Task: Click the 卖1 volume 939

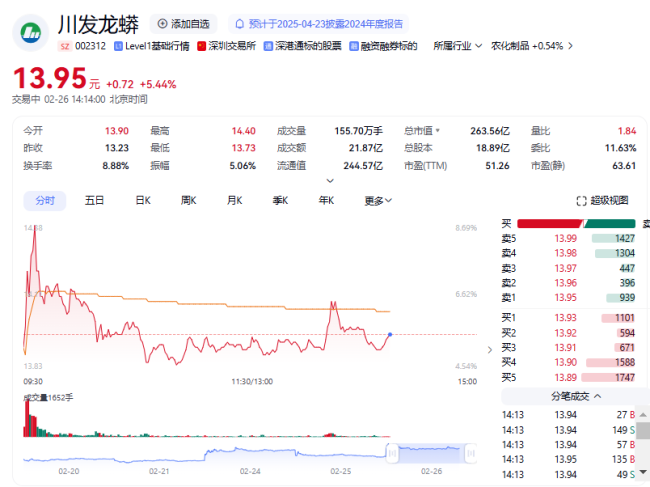Action: (627, 298)
